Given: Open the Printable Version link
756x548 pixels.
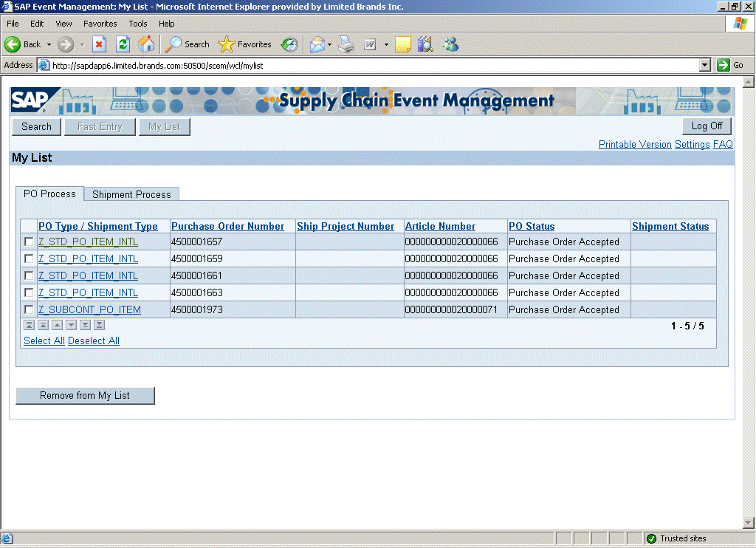Looking at the screenshot, I should [635, 144].
